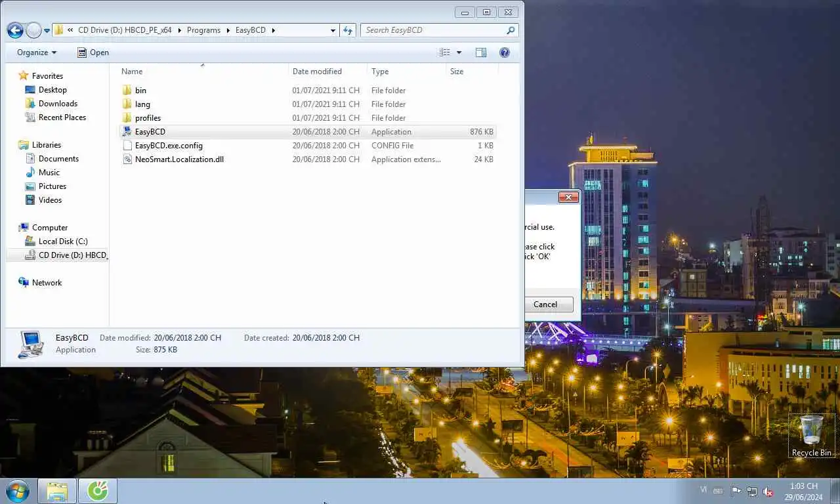Select CD Drive (D:) HBCD_PE_x64 breadcrumb
Image resolution: width=840 pixels, height=504 pixels.
point(125,30)
